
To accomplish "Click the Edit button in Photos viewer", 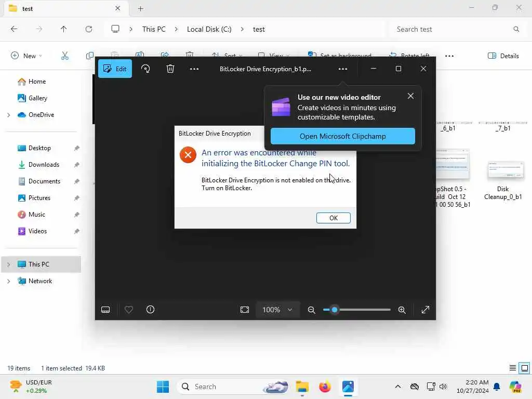I will (x=115, y=69).
